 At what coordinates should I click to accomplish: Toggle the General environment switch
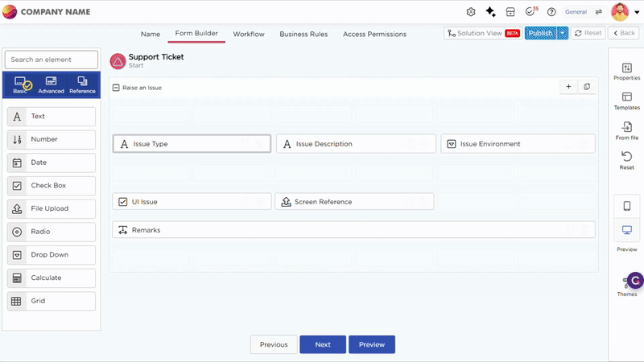pos(599,12)
